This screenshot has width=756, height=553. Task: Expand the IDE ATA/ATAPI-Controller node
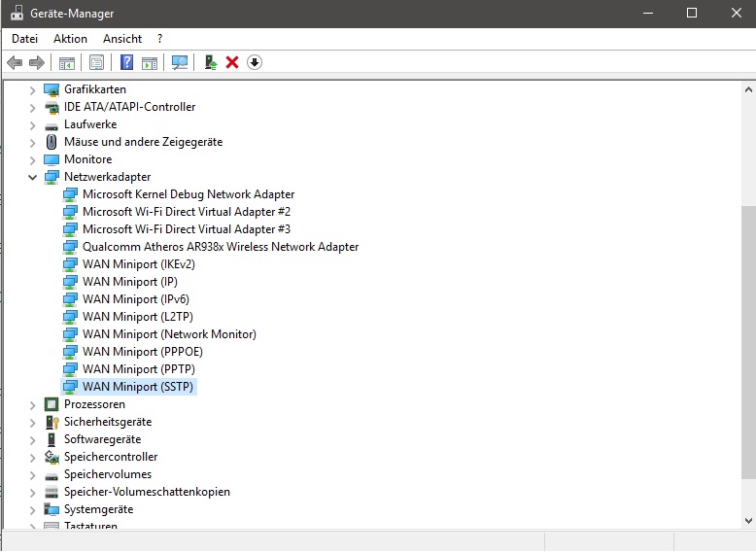32,108
